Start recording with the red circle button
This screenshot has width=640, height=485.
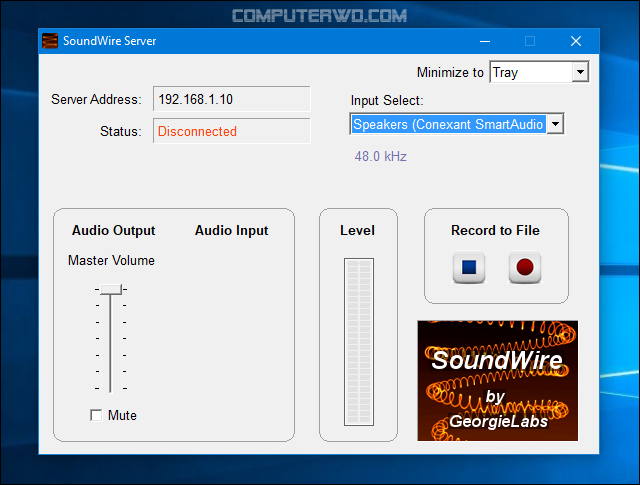coord(525,267)
